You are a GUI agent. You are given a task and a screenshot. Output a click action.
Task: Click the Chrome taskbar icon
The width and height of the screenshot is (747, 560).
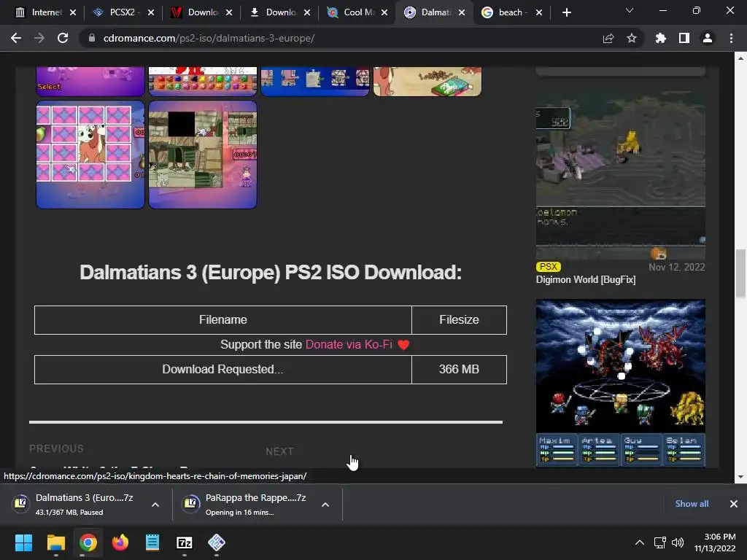(88, 542)
